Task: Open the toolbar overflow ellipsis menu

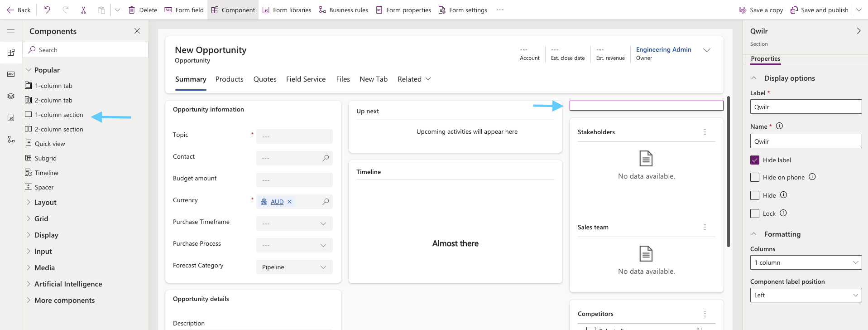Action: 500,10
